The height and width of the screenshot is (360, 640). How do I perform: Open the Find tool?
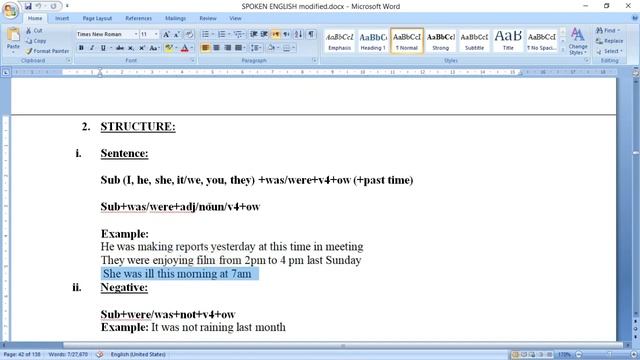pyautogui.click(x=607, y=31)
